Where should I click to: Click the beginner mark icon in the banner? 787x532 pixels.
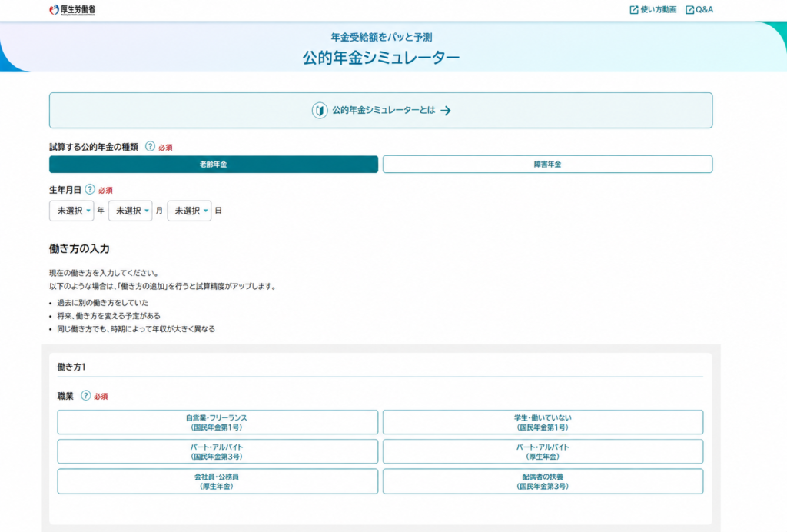(x=319, y=111)
